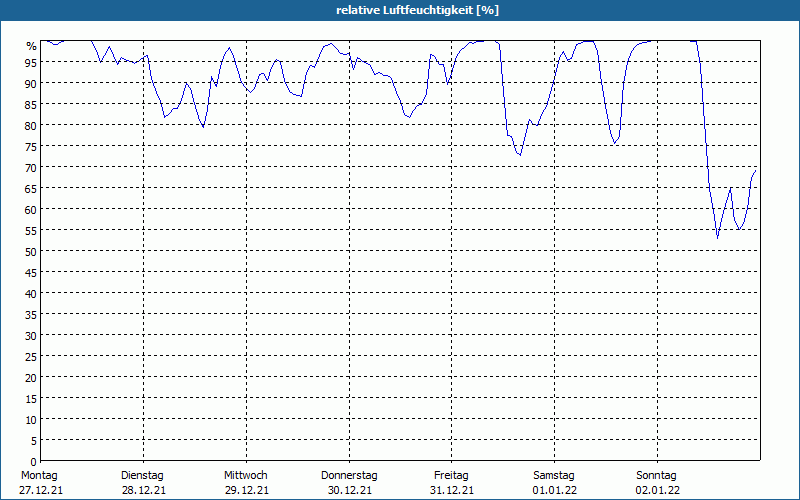Select the y-axis value 80

click(x=31, y=125)
